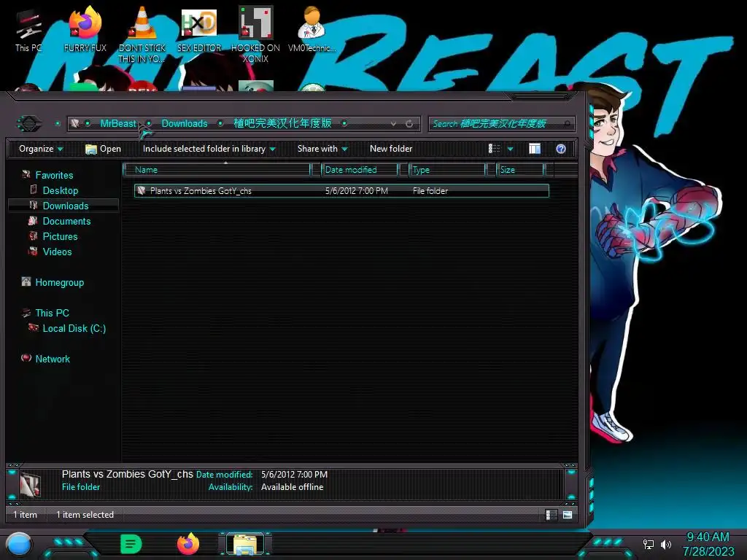Switch to details view via status bar icon

(x=551, y=515)
